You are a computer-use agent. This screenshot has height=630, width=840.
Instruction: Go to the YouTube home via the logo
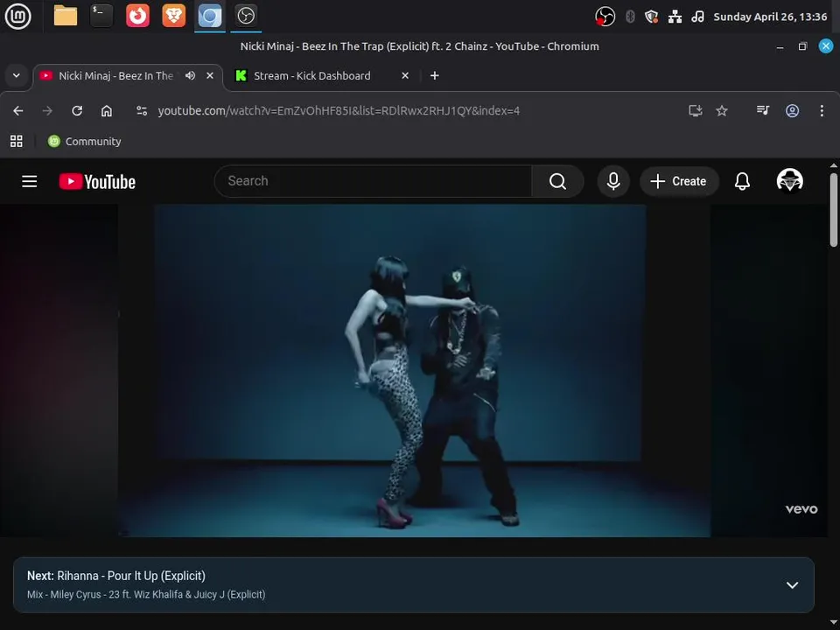(x=97, y=182)
